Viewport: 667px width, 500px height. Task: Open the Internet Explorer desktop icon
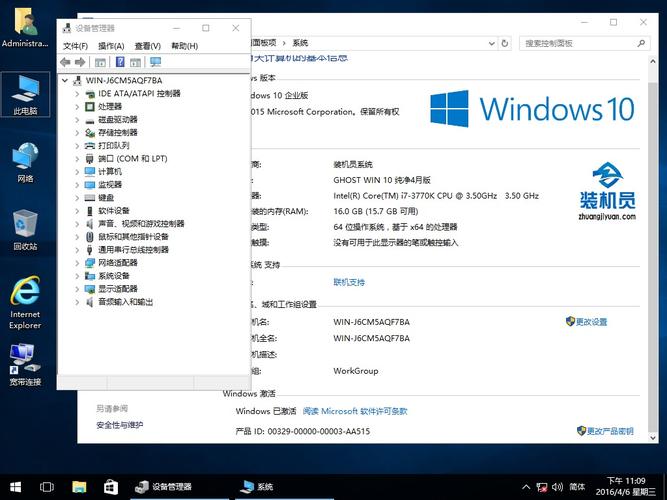(25, 303)
